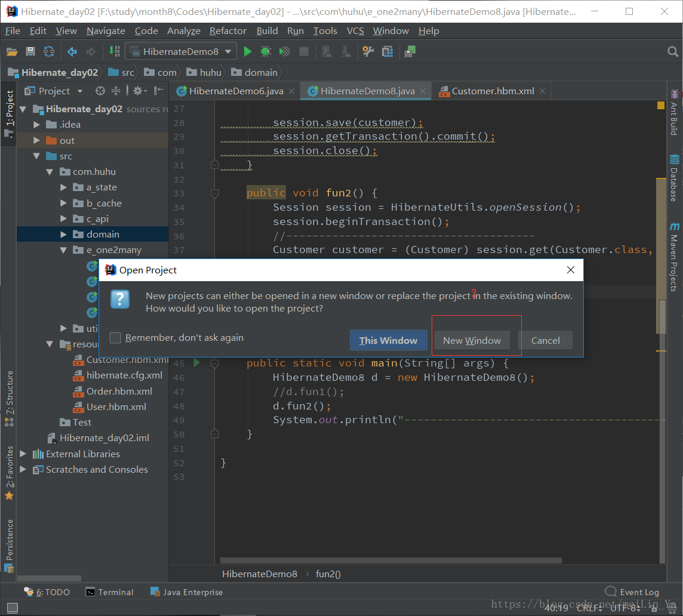This screenshot has width=683, height=616.
Task: Click Cancel in Open Project dialog
Action: (545, 340)
